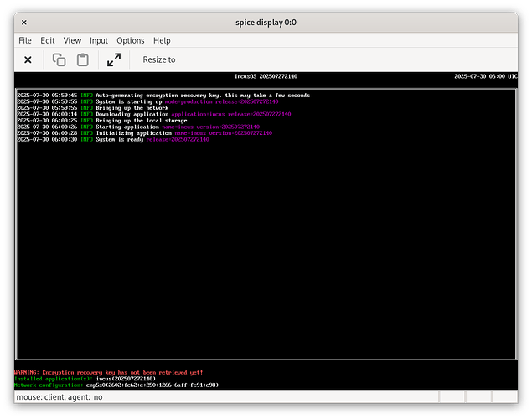Click the 'spice display 0:0' window title

[266, 23]
